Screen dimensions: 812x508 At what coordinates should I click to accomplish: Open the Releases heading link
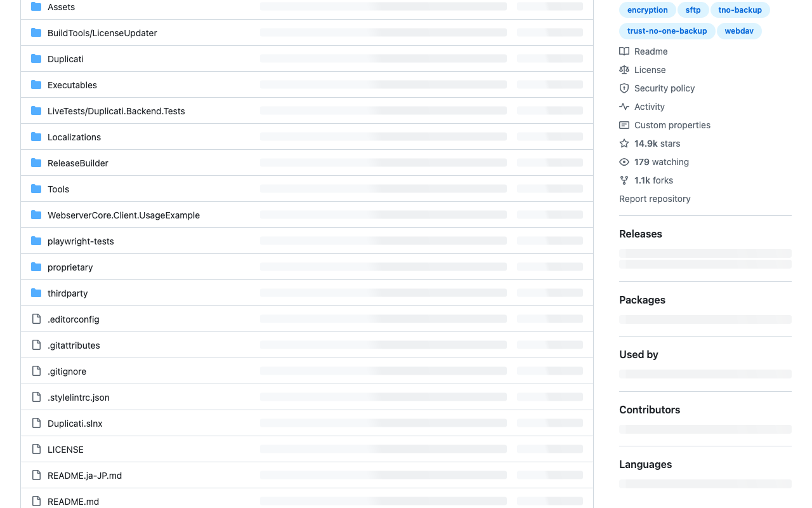641,234
